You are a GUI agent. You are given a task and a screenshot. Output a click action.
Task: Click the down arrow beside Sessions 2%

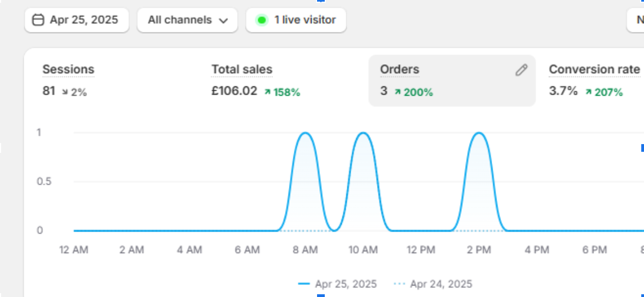[x=66, y=92]
